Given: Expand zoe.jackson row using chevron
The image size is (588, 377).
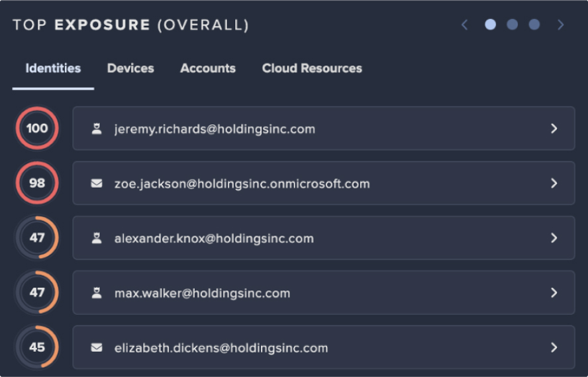Looking at the screenshot, I should point(554,184).
